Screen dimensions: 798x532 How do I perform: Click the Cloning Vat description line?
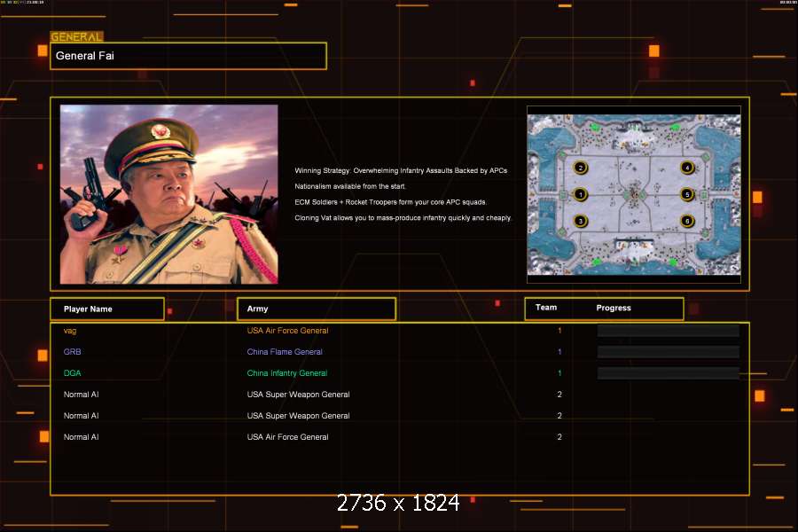403,218
